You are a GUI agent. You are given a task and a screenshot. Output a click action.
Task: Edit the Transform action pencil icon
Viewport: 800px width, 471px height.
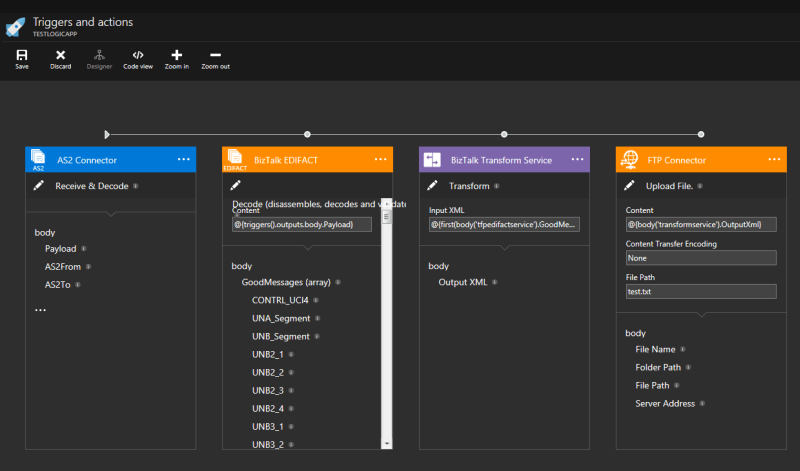click(433, 185)
